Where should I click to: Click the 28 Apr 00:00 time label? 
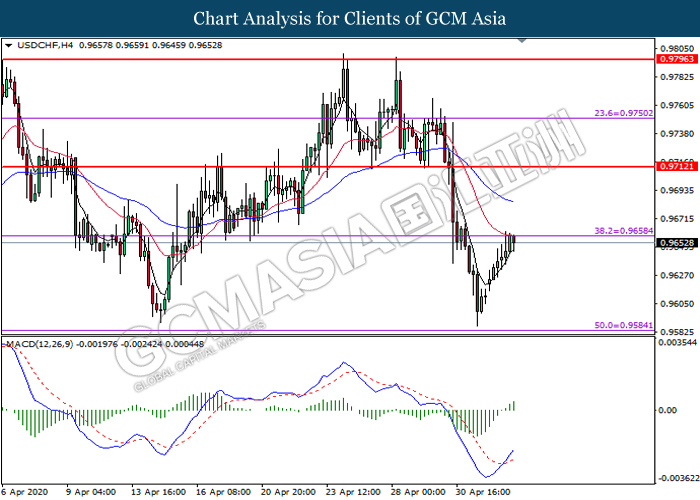tap(418, 492)
